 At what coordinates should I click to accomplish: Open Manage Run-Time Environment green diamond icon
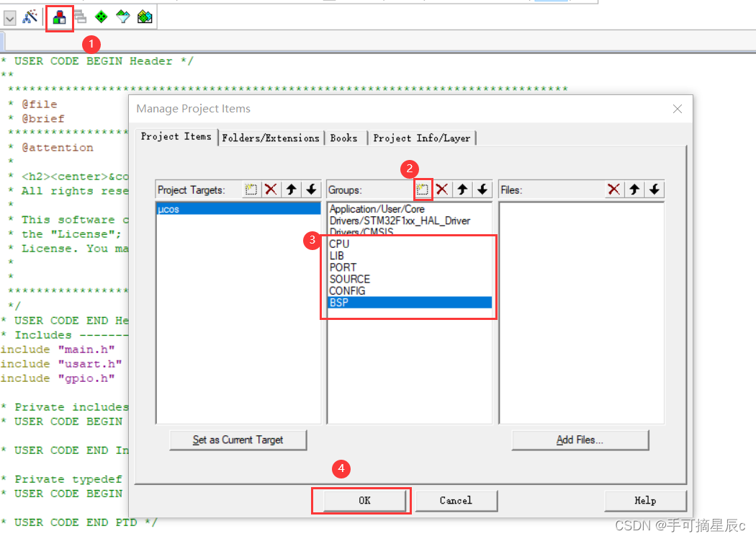click(x=102, y=17)
